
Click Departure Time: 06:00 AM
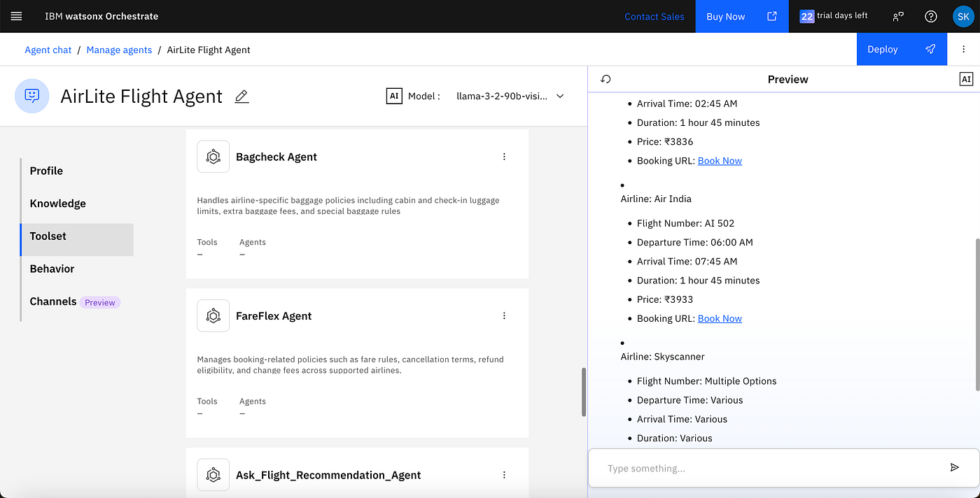point(695,243)
